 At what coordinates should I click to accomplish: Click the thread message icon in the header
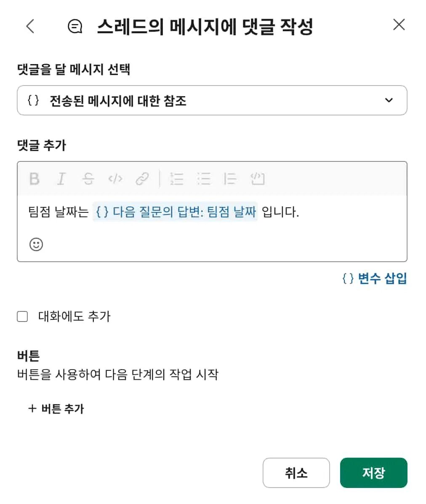point(75,27)
